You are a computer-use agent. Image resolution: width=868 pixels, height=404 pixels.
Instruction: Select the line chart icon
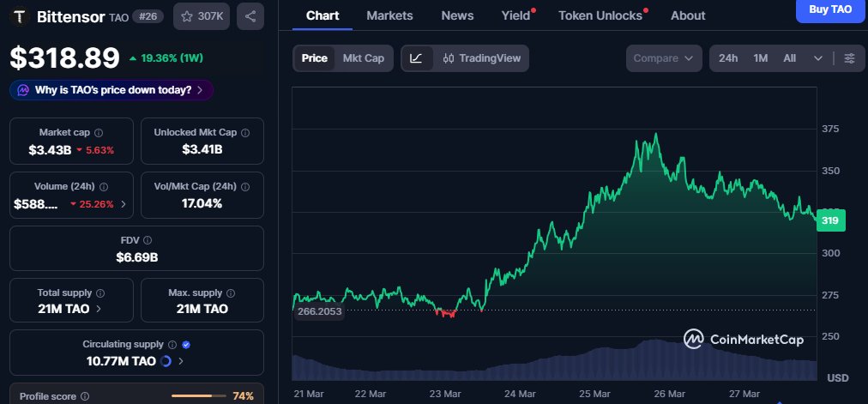[x=416, y=58]
